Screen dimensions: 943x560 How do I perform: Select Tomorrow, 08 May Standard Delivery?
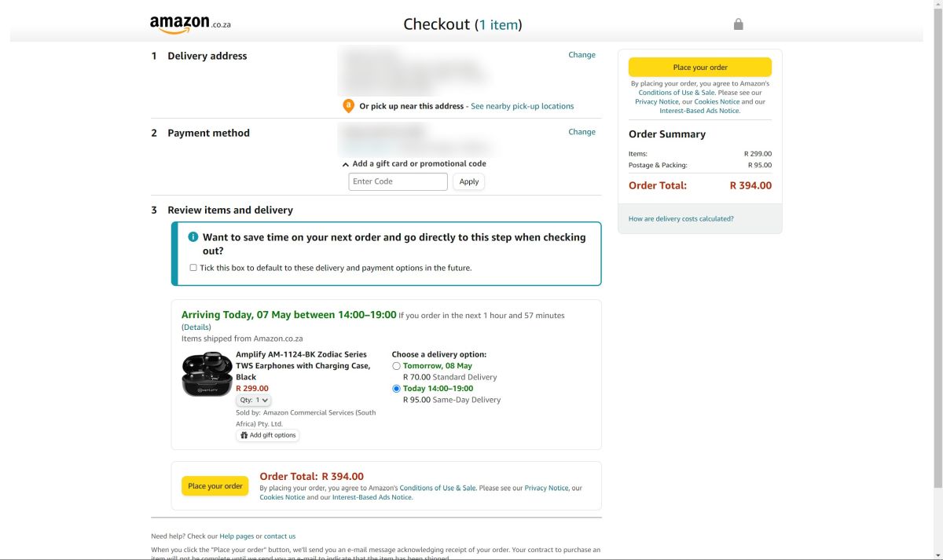pos(396,366)
